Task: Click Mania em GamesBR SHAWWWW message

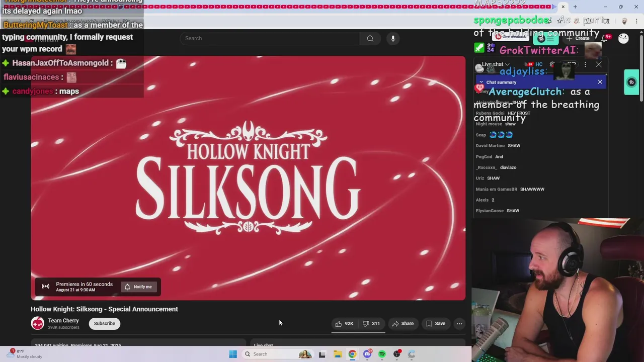Action: pos(510,189)
